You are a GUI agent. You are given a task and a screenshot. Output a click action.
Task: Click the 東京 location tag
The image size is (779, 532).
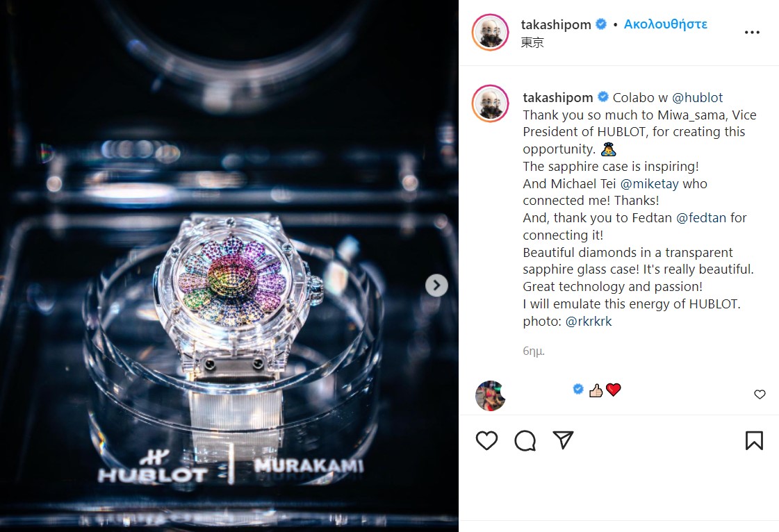[x=532, y=43]
